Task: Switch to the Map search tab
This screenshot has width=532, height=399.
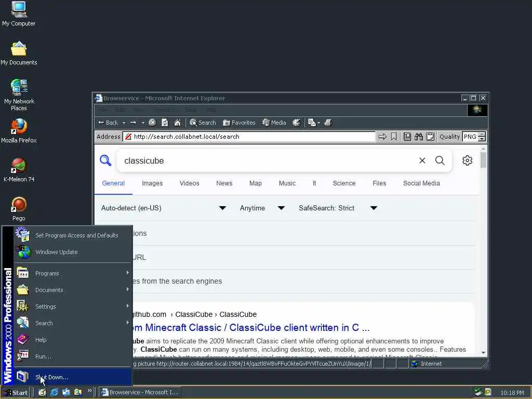Action: pyautogui.click(x=256, y=183)
